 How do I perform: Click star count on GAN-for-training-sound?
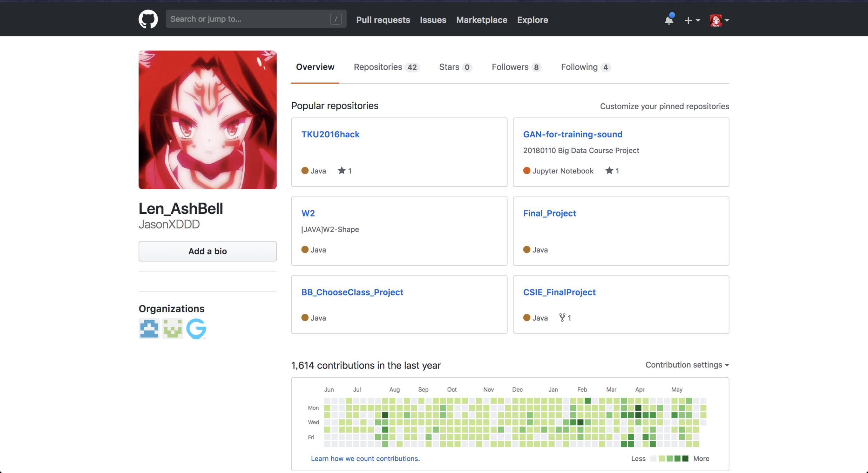tap(612, 171)
